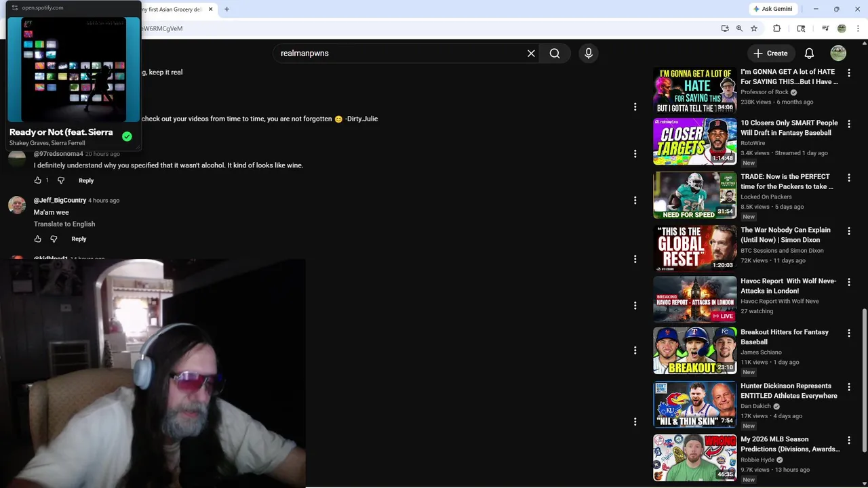Click the magnifier search button
868x488 pixels.
click(555, 54)
